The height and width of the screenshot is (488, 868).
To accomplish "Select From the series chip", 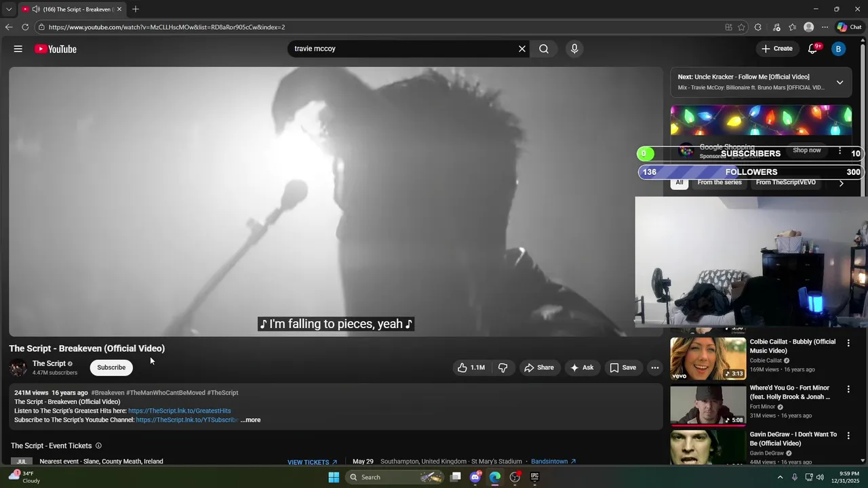I will [x=719, y=182].
